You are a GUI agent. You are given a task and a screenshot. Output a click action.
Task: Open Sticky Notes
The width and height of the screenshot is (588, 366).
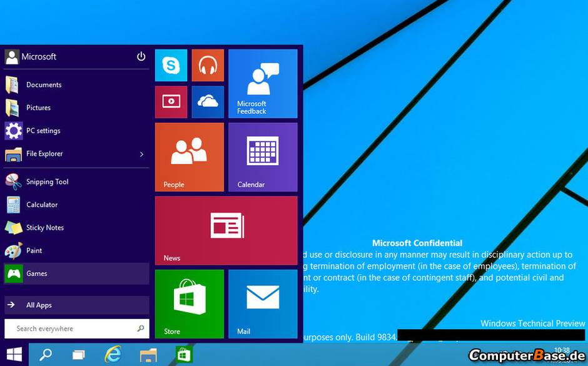coord(76,228)
